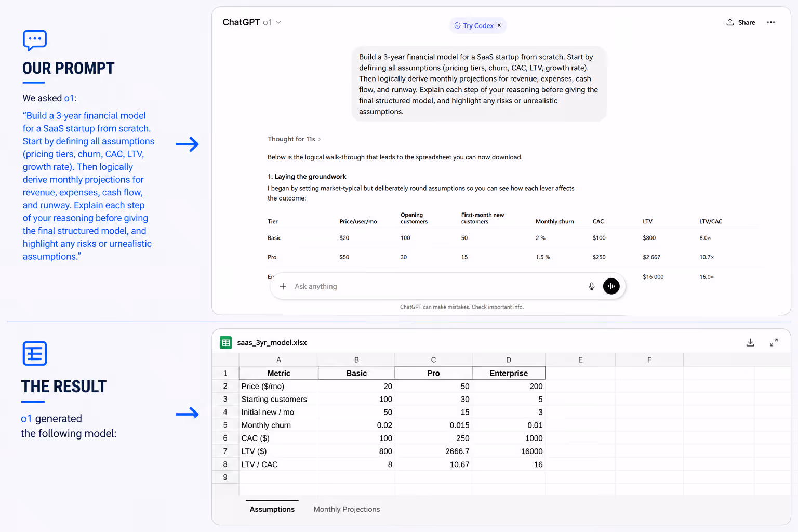Select column F header in spreadsheet
This screenshot has height=532, width=798.
[x=649, y=360]
